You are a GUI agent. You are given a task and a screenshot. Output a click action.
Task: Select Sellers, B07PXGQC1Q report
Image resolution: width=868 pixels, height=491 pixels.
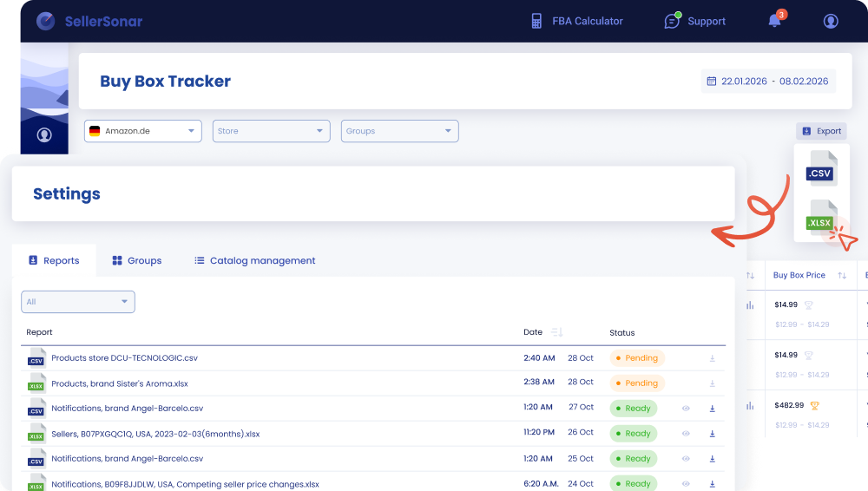point(155,434)
